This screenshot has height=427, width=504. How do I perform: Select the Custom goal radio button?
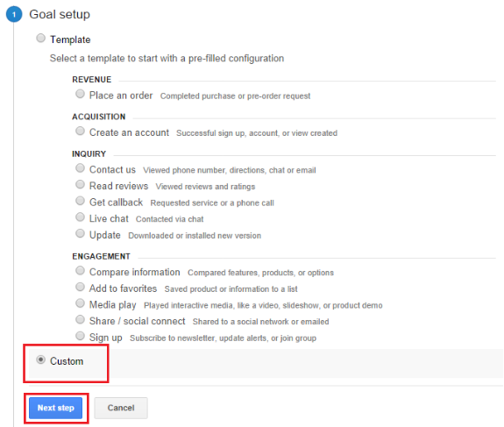(40, 359)
